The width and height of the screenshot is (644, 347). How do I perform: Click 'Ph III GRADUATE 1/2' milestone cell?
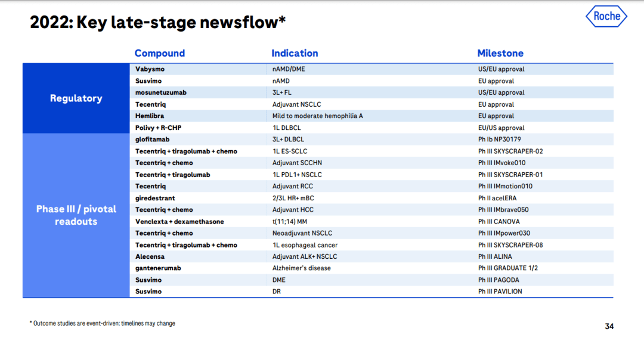coord(508,268)
